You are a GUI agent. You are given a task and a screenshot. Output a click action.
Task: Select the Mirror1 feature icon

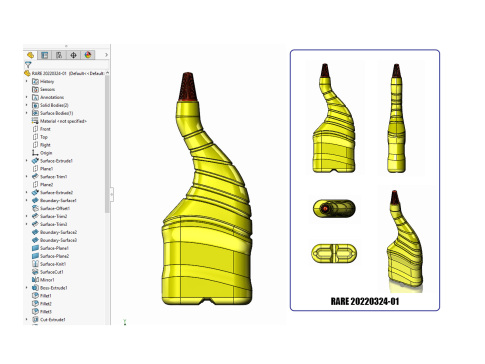[x=35, y=280]
